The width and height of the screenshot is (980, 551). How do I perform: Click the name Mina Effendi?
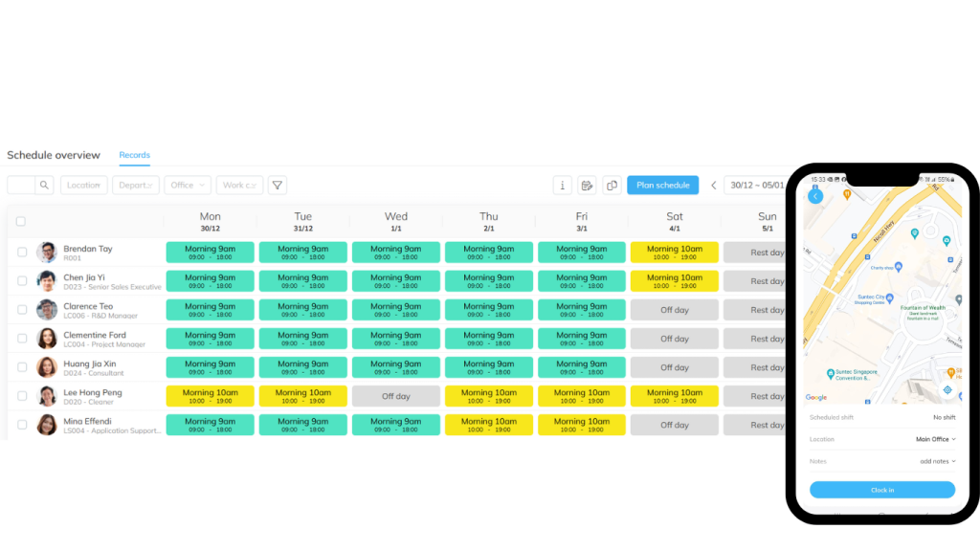tap(87, 421)
